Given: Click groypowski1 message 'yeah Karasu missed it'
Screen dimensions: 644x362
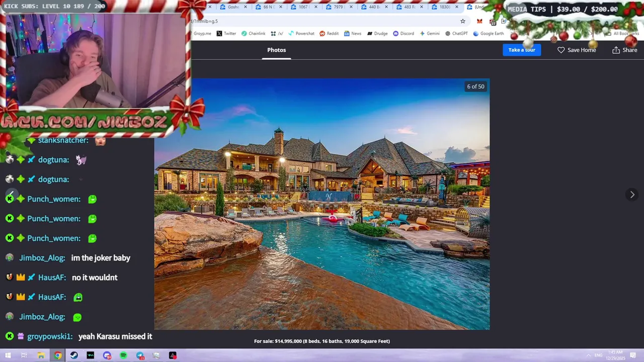Looking at the screenshot, I should coord(115,336).
